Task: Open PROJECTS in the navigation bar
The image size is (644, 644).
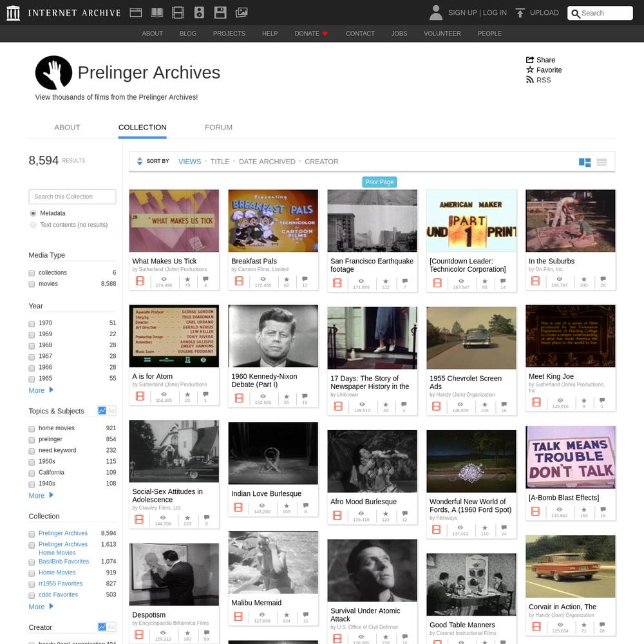Action: pos(229,33)
